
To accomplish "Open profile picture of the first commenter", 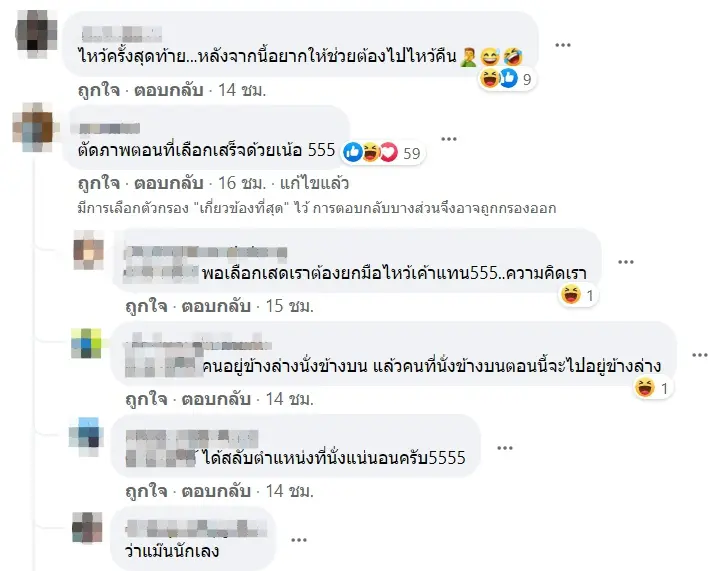I will tap(37, 33).
